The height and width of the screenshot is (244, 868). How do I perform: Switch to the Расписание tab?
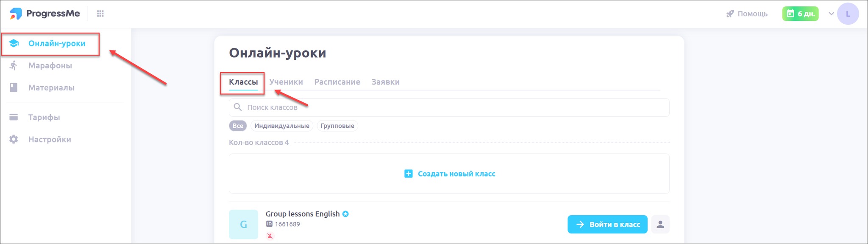(x=337, y=82)
